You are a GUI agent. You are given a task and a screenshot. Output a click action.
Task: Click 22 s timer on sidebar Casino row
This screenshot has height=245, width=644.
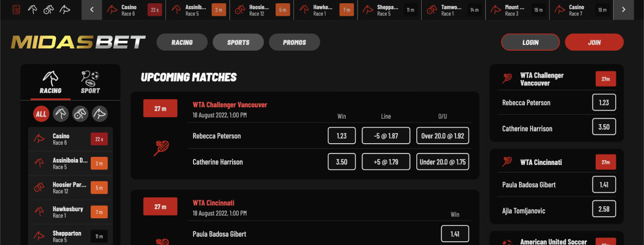tap(99, 139)
